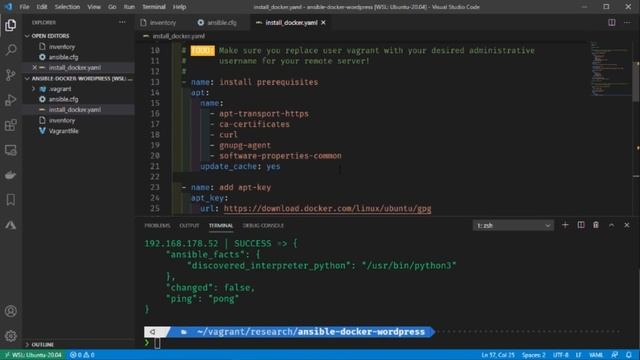The image size is (640, 360).
Task: Open the terminal shell selector dropdown
Action: point(513,225)
